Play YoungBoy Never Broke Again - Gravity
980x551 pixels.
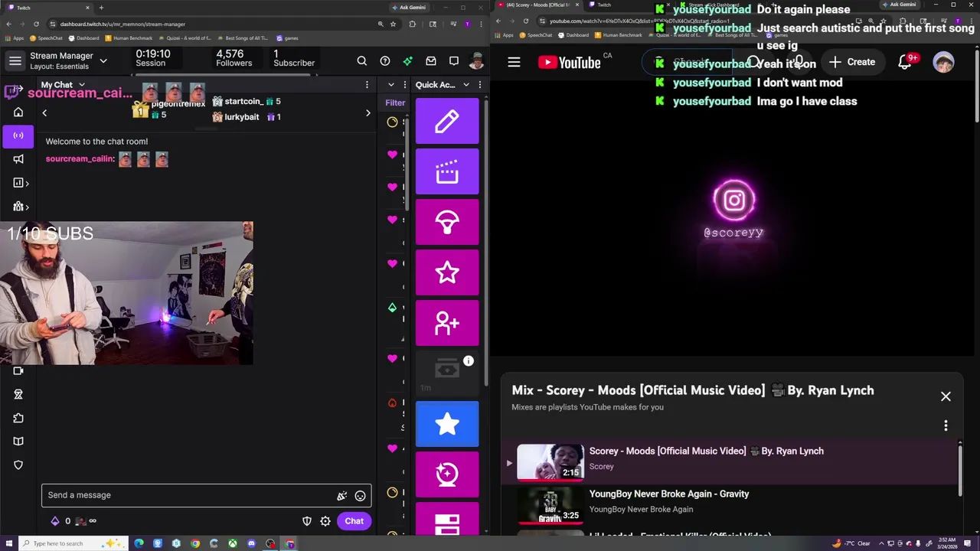click(x=731, y=504)
